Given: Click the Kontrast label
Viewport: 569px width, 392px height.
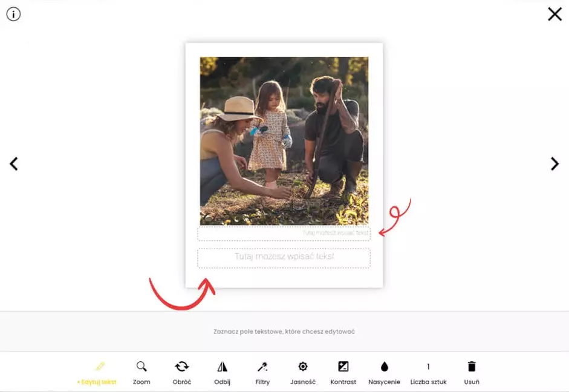Looking at the screenshot, I should click(x=343, y=382).
